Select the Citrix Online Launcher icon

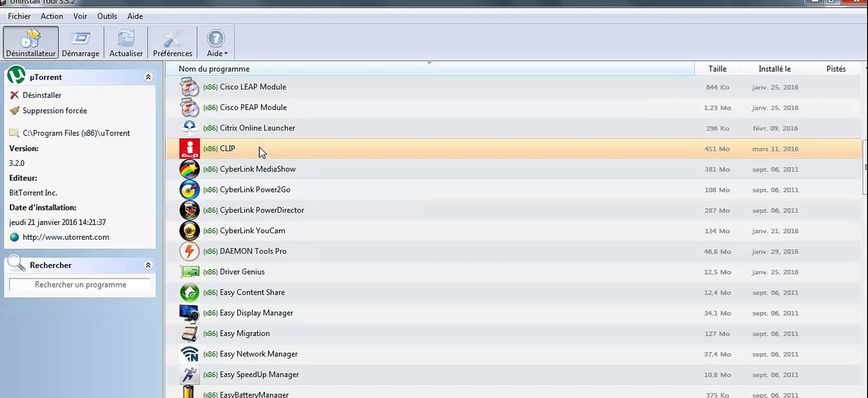189,128
